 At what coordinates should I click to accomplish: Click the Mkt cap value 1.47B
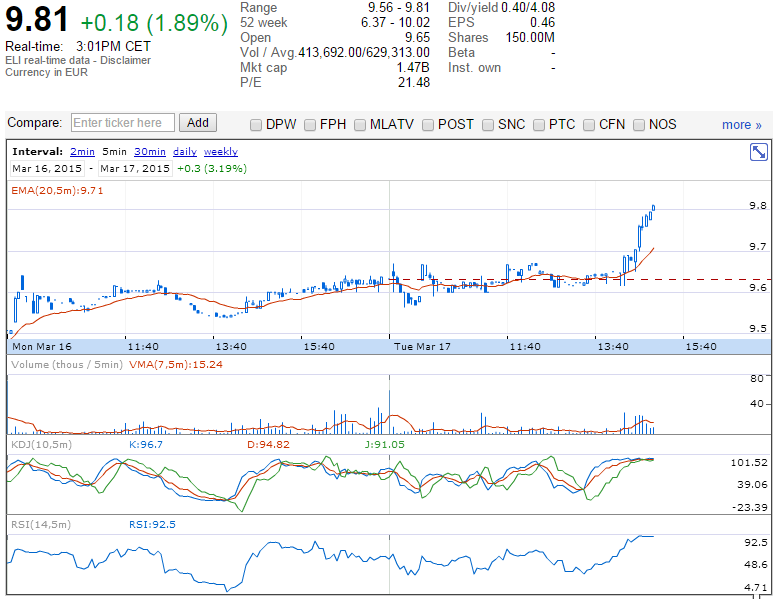[x=413, y=67]
